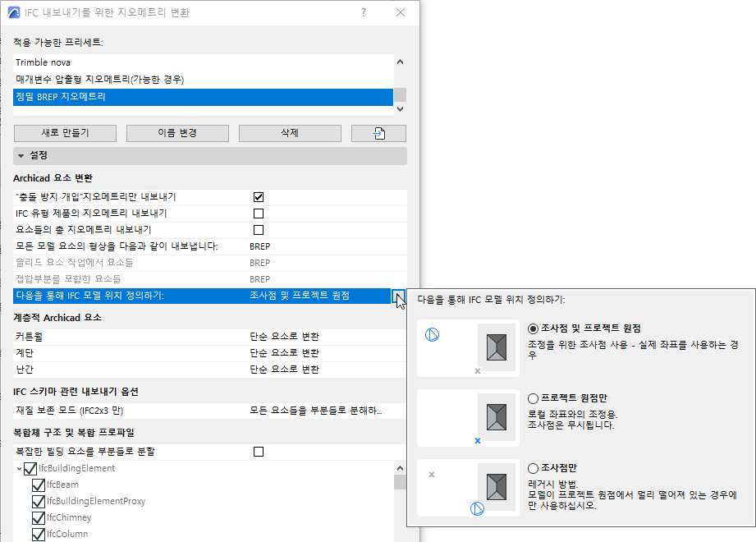
Task: Click preset list scroll down arrow
Action: point(401,109)
